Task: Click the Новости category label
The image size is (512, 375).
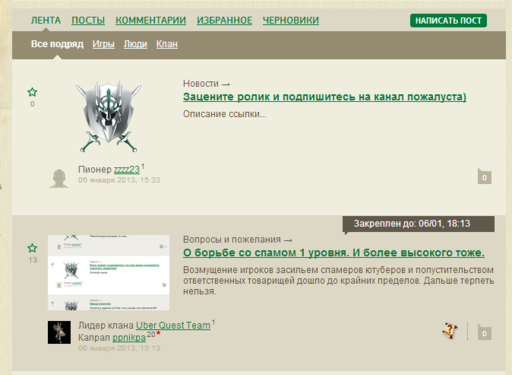Action: click(x=201, y=84)
